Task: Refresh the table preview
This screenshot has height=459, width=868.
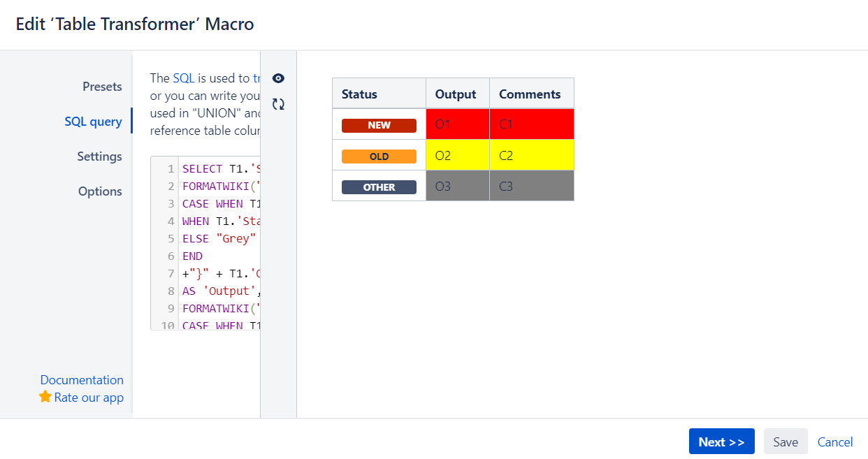Action: (x=278, y=103)
